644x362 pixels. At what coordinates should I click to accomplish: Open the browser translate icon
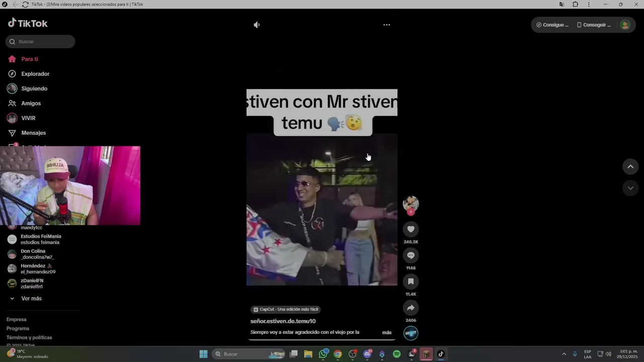pyautogui.click(x=561, y=5)
